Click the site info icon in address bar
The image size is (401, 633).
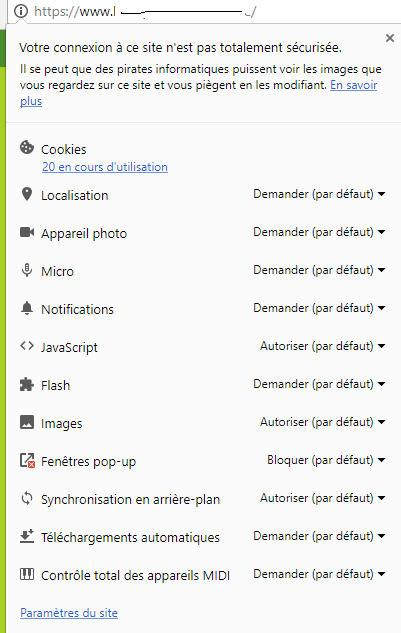tap(21, 11)
